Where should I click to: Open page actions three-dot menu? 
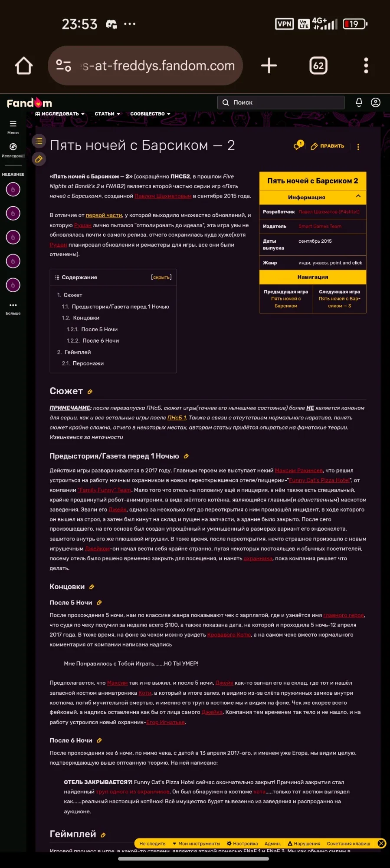[x=358, y=147]
